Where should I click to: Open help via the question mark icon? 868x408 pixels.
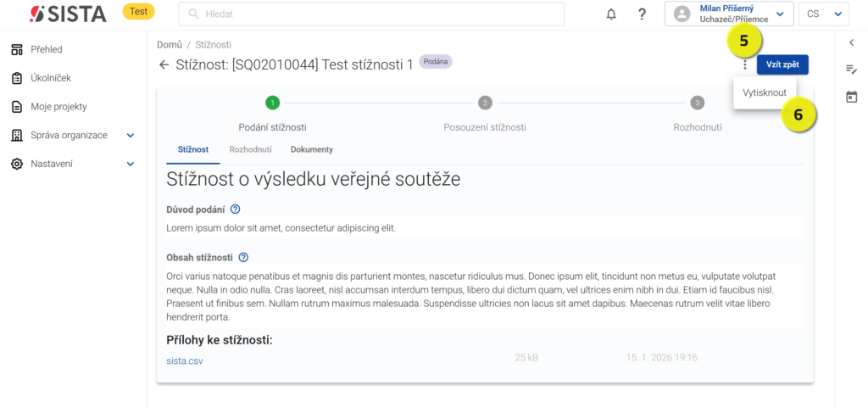tap(642, 14)
